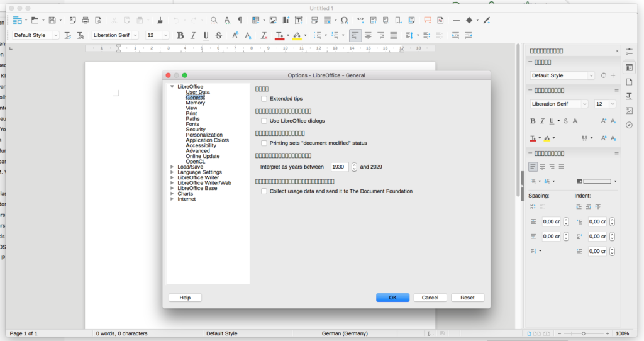Select Security in the options tree
The width and height of the screenshot is (644, 341).
pos(196,130)
